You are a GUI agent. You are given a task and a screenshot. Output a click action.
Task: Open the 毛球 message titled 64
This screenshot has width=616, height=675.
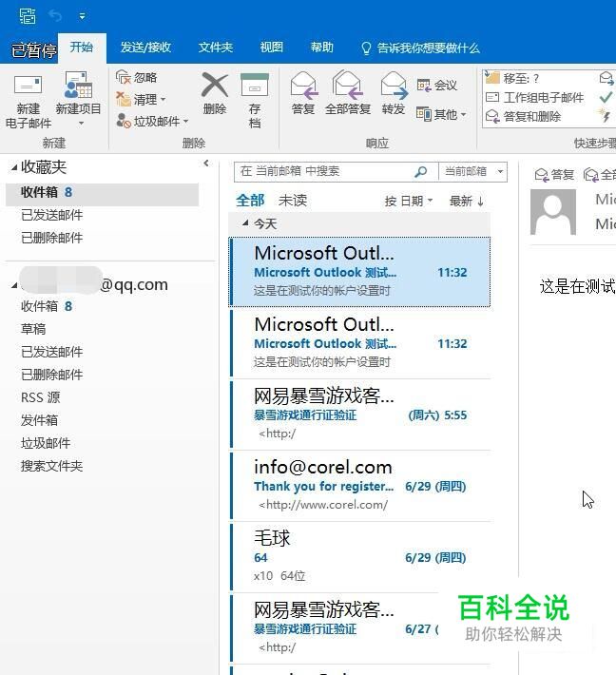tap(360, 557)
